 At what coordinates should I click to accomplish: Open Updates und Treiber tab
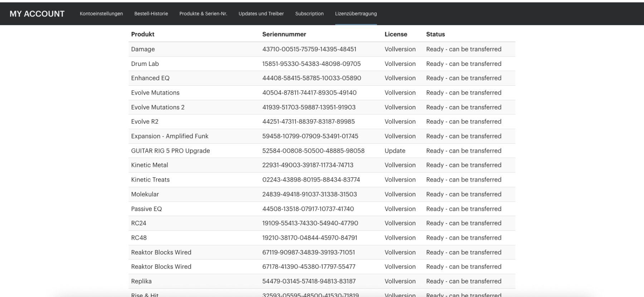coord(261,14)
